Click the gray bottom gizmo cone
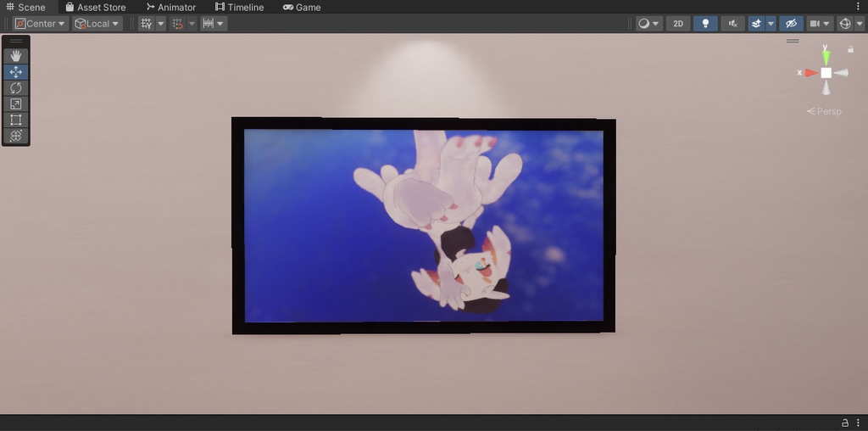The height and width of the screenshot is (431, 868). pyautogui.click(x=826, y=87)
